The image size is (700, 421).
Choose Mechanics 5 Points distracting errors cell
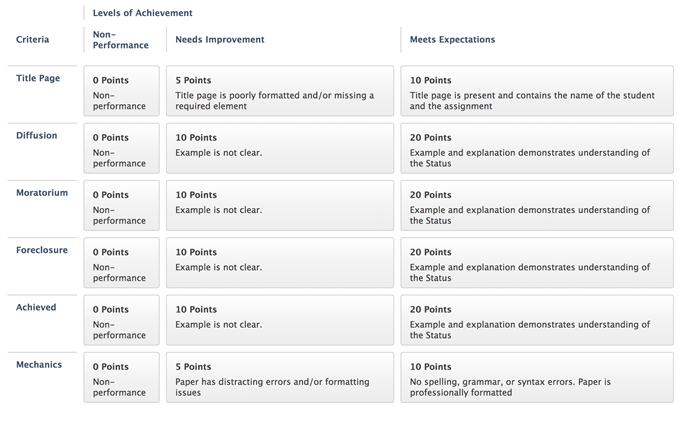(280, 377)
